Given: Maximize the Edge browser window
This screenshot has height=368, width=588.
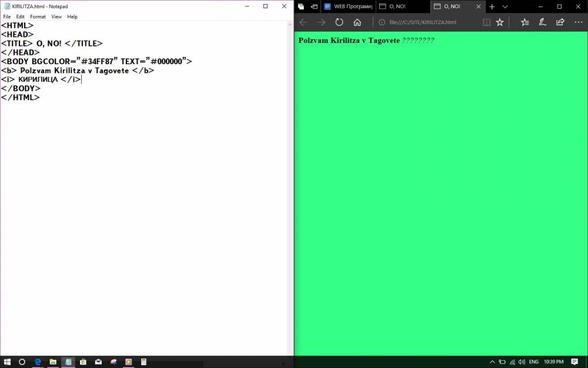Looking at the screenshot, I should point(559,6).
